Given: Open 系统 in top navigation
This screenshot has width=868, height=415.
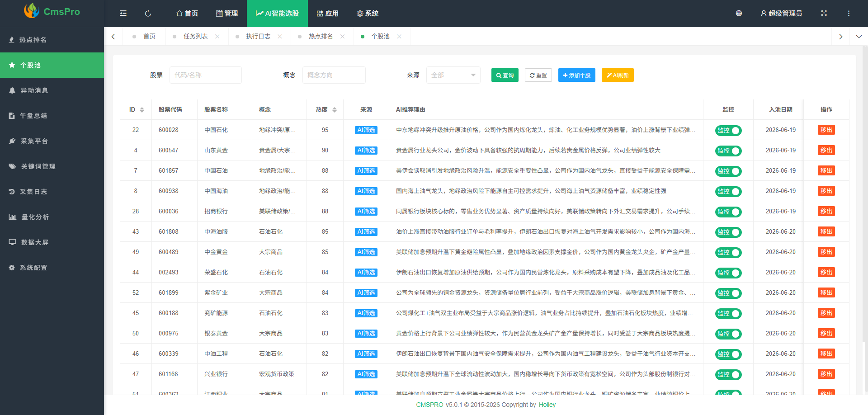Looking at the screenshot, I should [368, 14].
